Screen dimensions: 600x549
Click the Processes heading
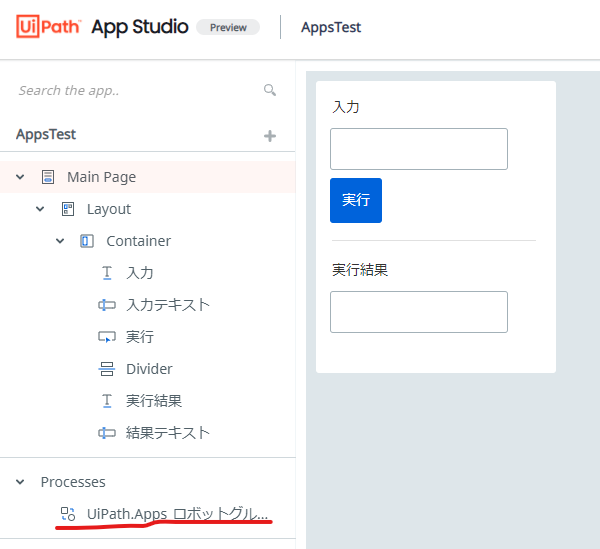(73, 482)
